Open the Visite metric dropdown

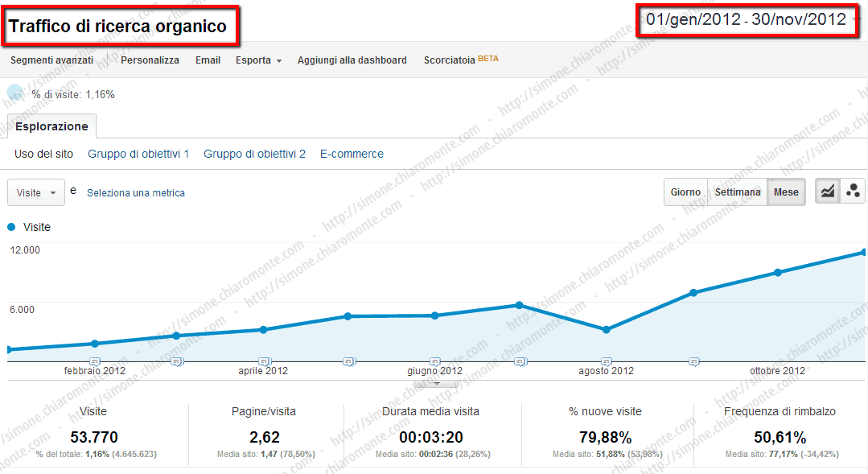tap(36, 192)
